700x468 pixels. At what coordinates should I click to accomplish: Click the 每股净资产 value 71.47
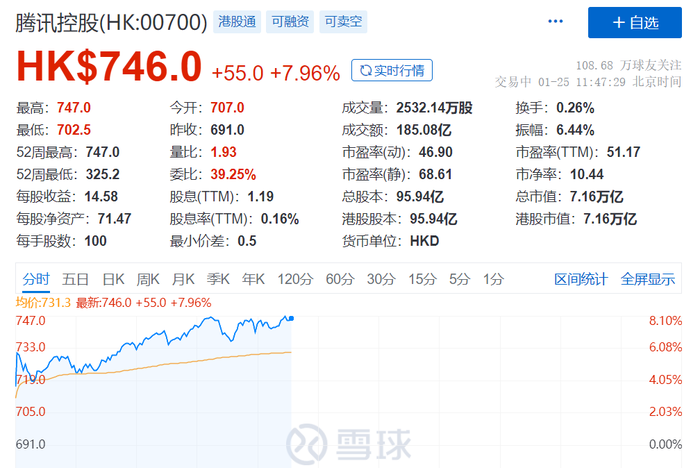click(x=114, y=219)
